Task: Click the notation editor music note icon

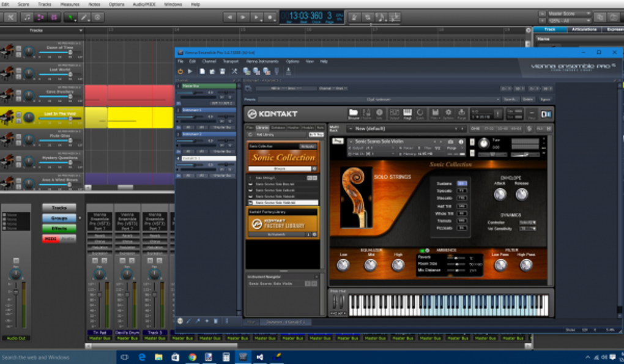Action: tap(27, 17)
